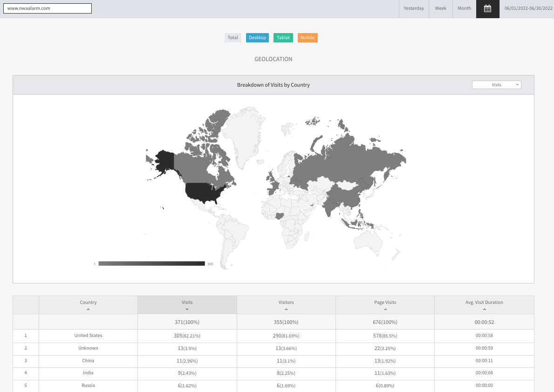Open the Visits metric dropdown
The image size is (554, 392).
click(496, 85)
